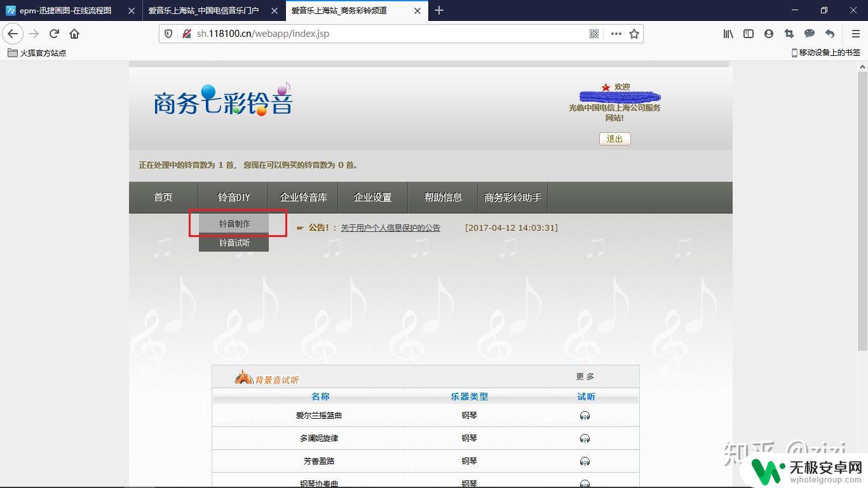Click the 名称 column header

pos(320,396)
